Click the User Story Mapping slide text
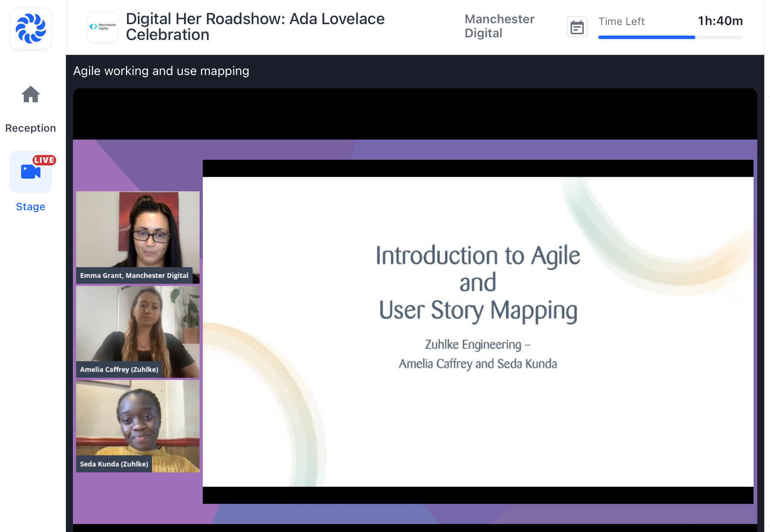Screen dimensions: 770x532 (x=478, y=310)
